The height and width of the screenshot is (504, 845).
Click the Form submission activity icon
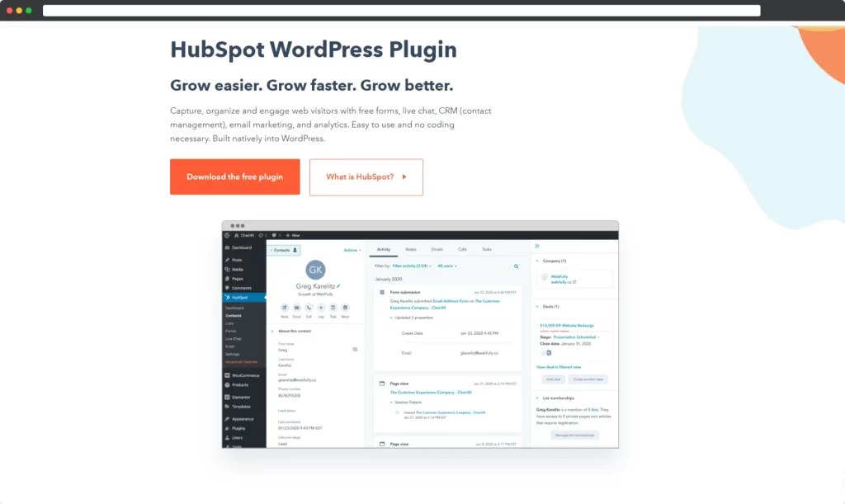(x=382, y=292)
